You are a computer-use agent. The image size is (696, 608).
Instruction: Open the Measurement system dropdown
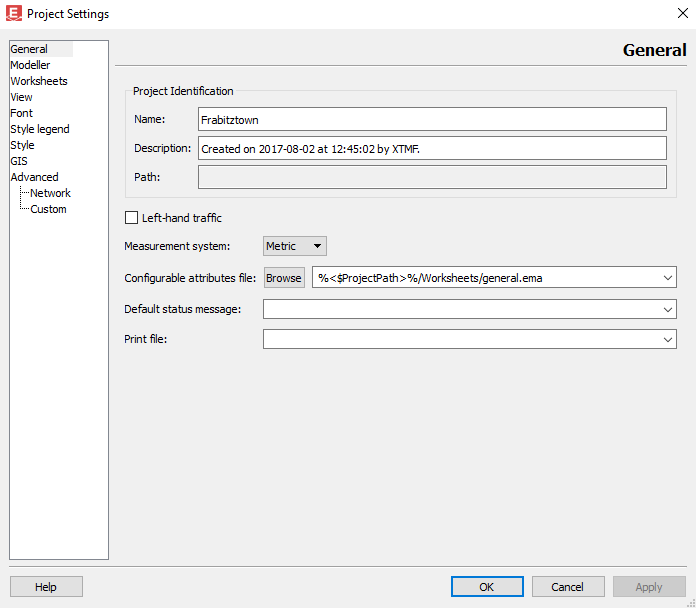[x=295, y=246]
